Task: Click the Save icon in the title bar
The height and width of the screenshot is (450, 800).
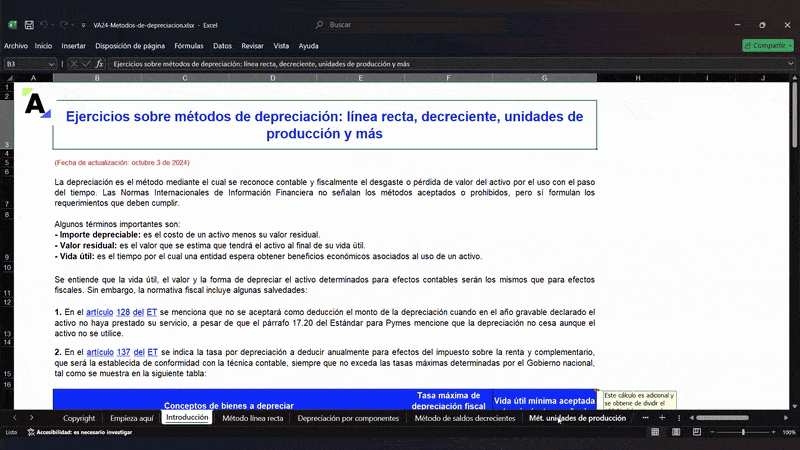Action: click(29, 24)
